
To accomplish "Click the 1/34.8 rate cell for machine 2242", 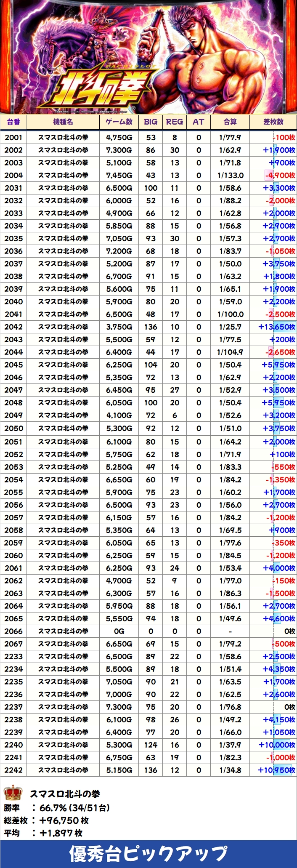I will pos(231,770).
